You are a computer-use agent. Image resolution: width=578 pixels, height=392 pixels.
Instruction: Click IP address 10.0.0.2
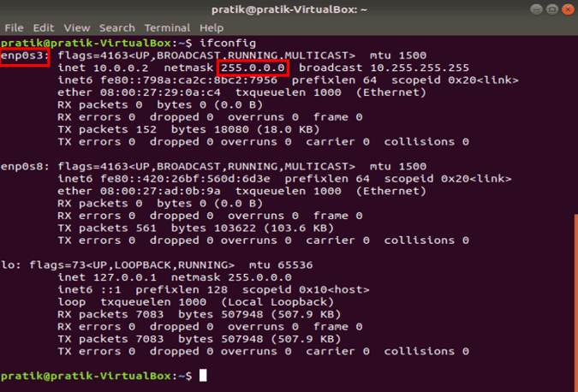tap(121, 68)
